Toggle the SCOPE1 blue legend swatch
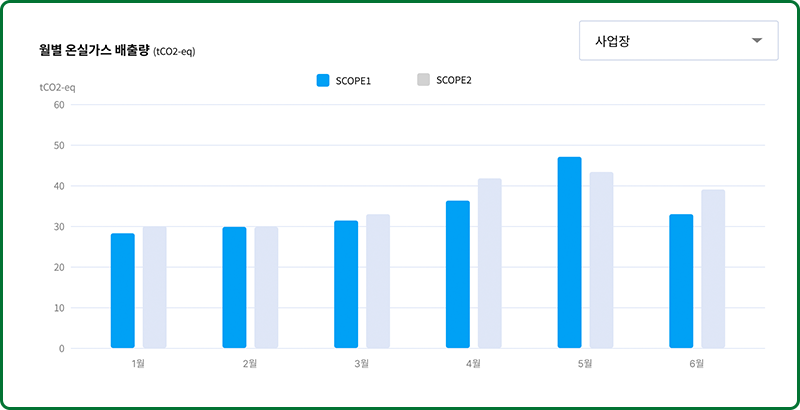The height and width of the screenshot is (410, 800). click(x=323, y=80)
